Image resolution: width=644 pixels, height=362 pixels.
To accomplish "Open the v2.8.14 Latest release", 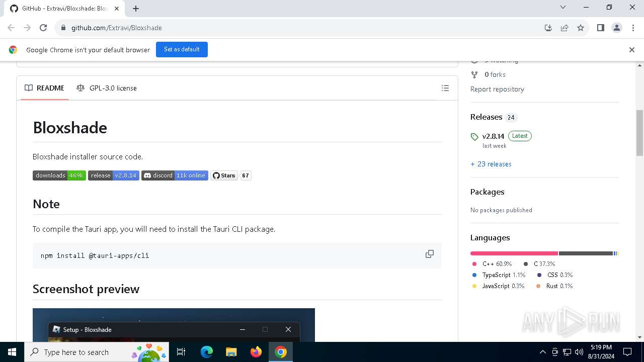I will pyautogui.click(x=507, y=136).
